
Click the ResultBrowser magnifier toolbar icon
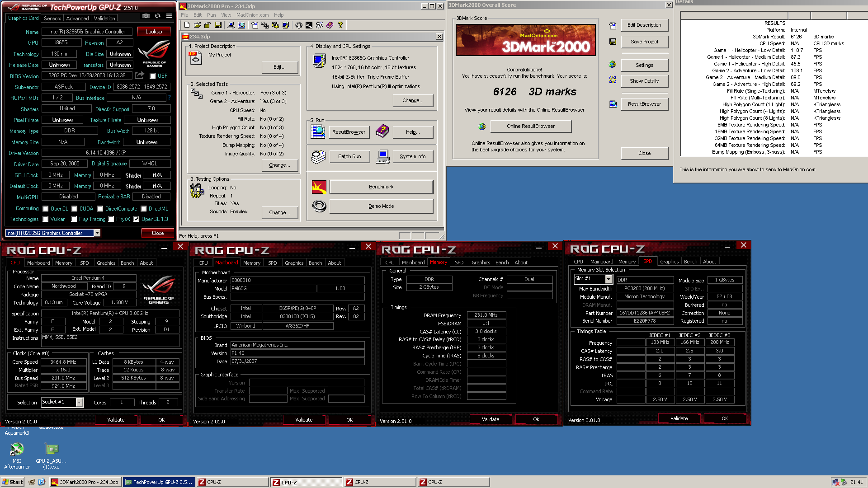point(241,25)
